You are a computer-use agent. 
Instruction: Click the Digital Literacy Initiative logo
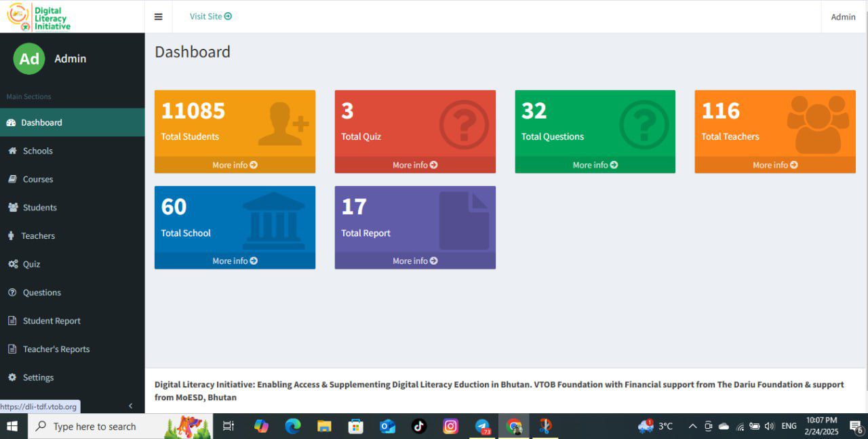39,17
